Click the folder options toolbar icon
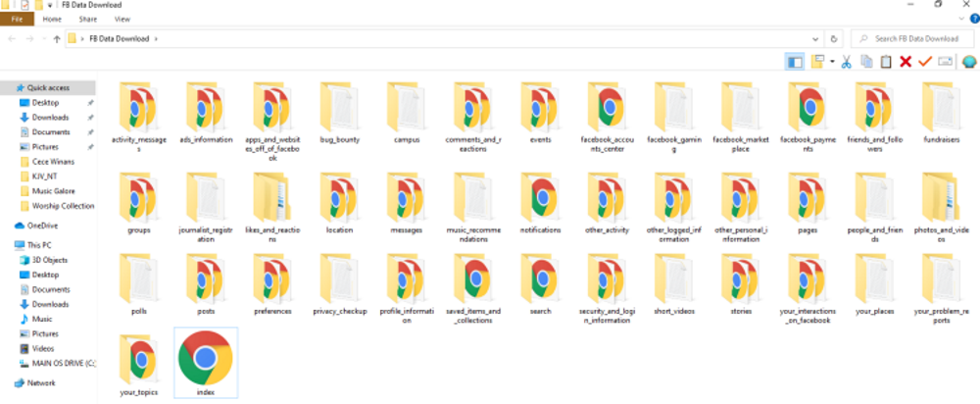 817,62
